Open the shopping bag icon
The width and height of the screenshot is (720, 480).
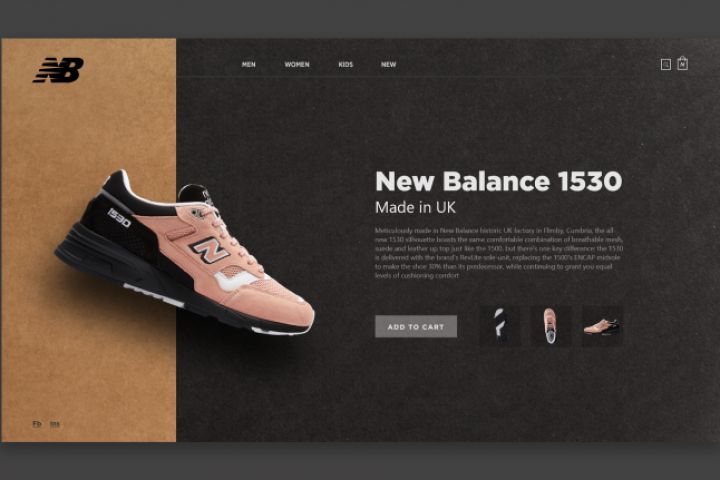click(682, 63)
